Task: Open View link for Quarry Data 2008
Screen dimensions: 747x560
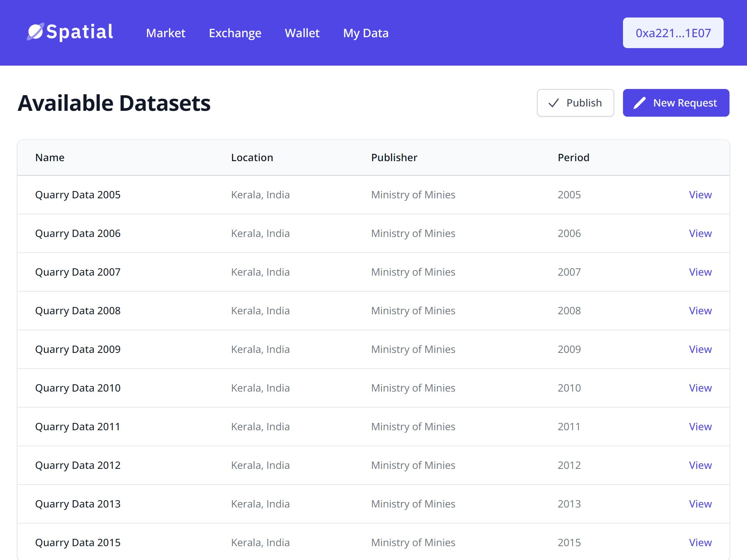Action: click(x=700, y=311)
